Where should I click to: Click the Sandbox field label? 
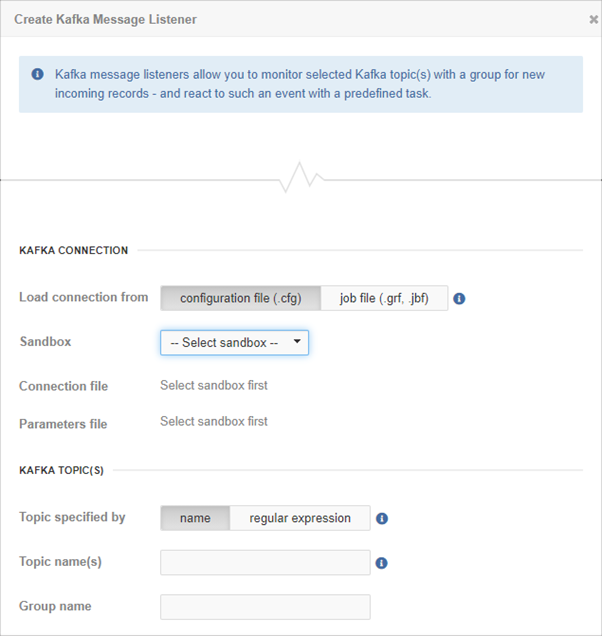45,342
